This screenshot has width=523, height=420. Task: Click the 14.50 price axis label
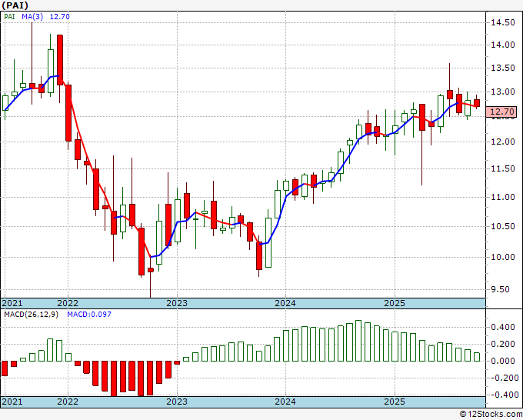tap(503, 22)
